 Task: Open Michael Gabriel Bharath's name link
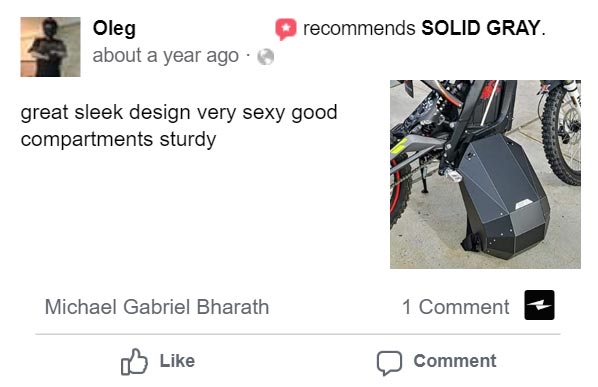(157, 307)
